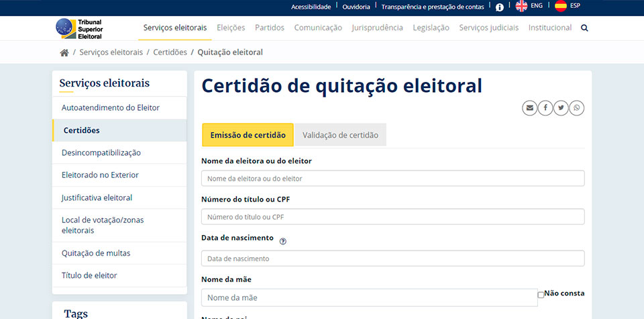The image size is (644, 319).
Task: Share page on Twitter icon
Action: tap(561, 107)
